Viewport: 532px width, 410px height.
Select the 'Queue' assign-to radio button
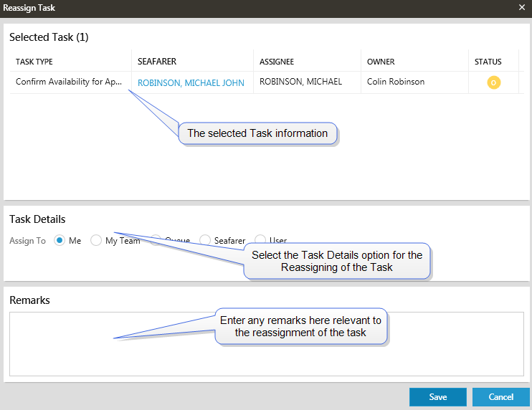coord(156,241)
